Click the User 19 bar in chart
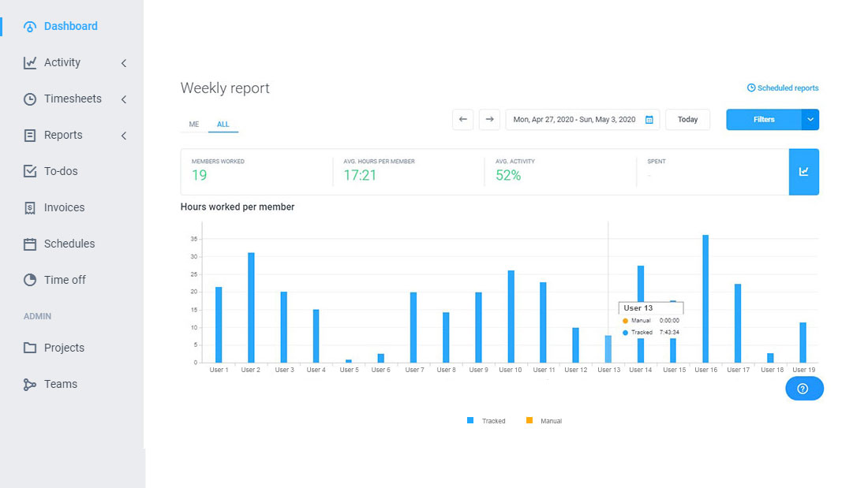Viewport: 868px width, 488px height. tap(803, 342)
